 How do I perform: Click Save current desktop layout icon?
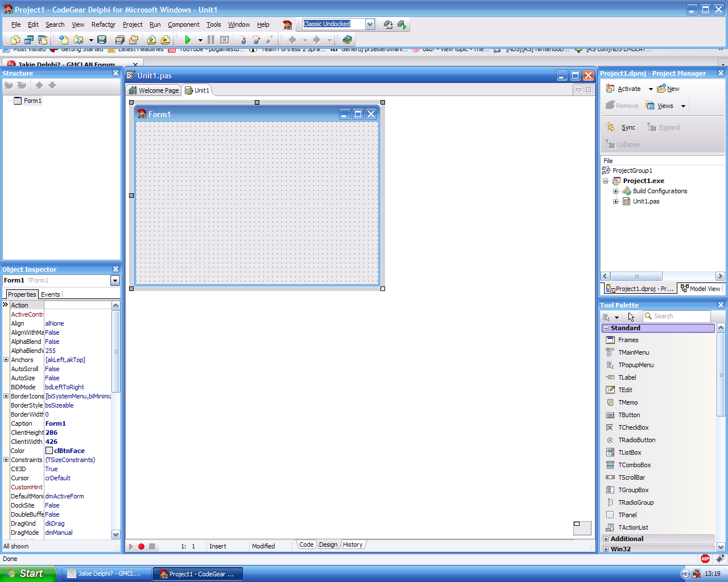tap(388, 24)
